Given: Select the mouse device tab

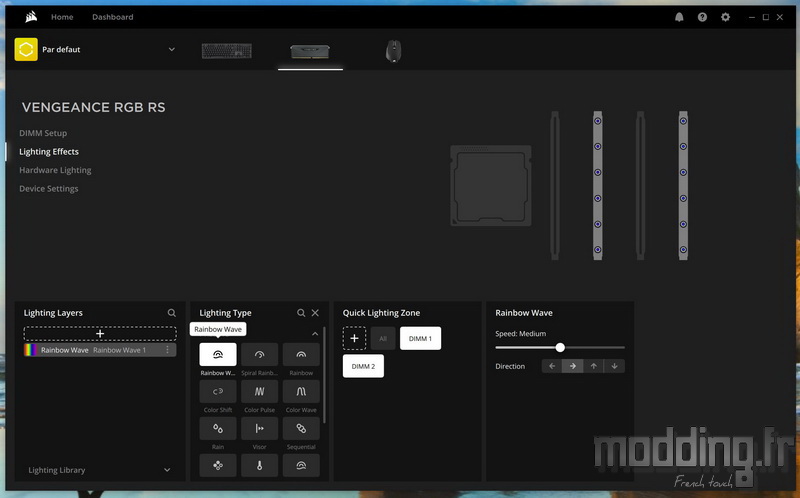Looking at the screenshot, I should (393, 51).
